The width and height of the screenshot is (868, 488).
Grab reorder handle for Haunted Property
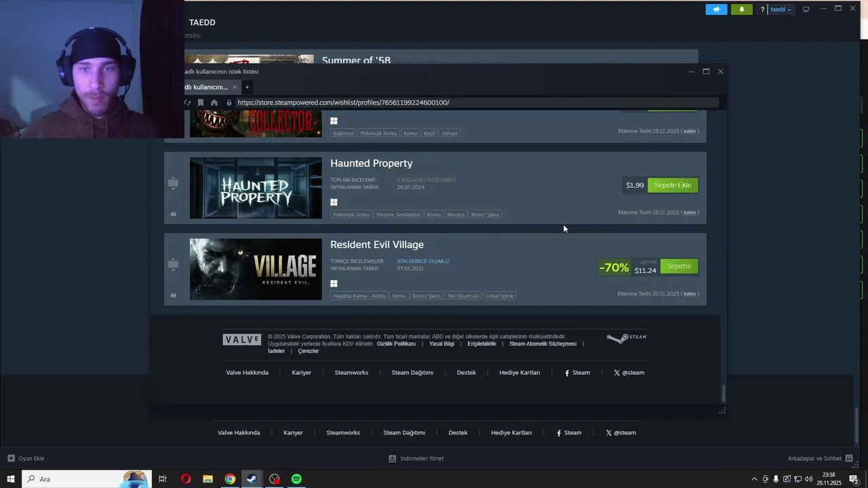173,183
